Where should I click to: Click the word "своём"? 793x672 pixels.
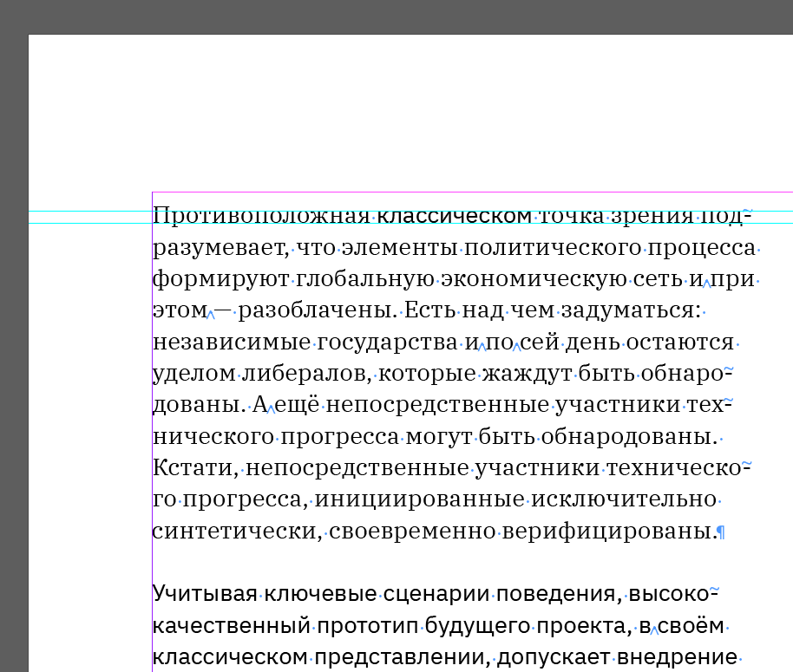click(x=691, y=625)
